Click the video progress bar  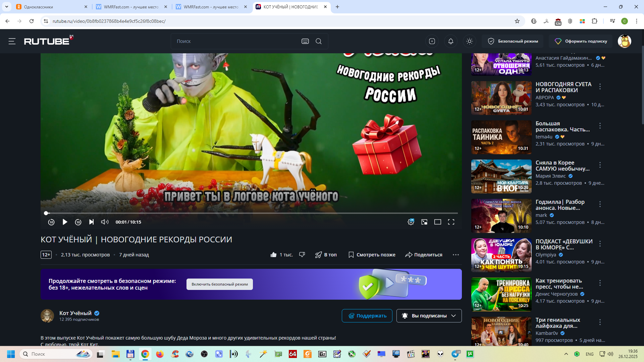click(252, 213)
